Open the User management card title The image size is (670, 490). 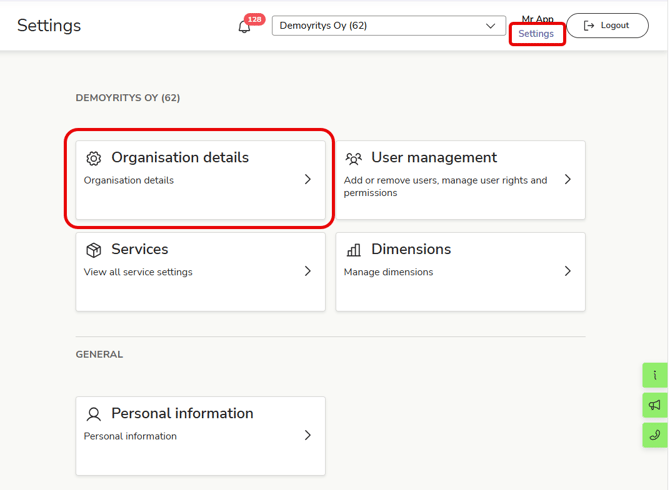point(434,158)
